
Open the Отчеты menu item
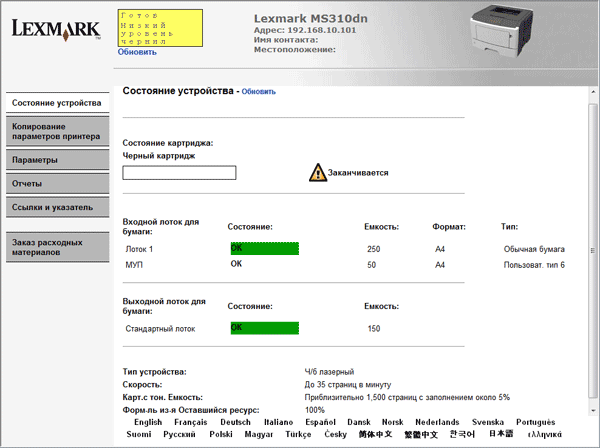click(x=57, y=184)
